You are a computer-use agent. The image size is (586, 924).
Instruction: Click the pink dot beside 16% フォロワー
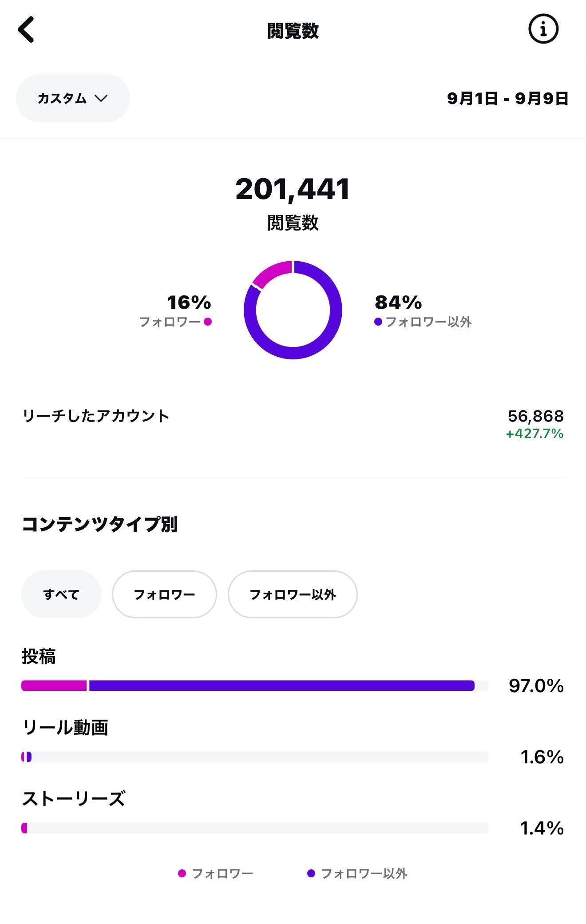tap(208, 322)
